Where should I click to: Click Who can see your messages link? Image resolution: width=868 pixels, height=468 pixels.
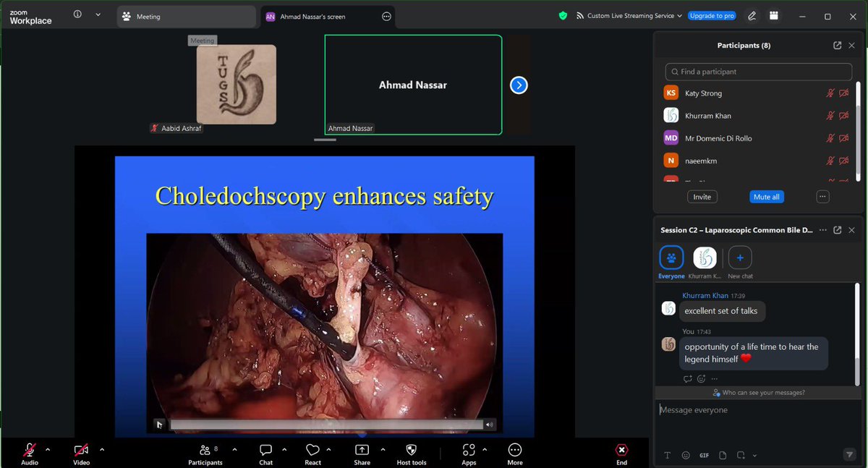(759, 393)
